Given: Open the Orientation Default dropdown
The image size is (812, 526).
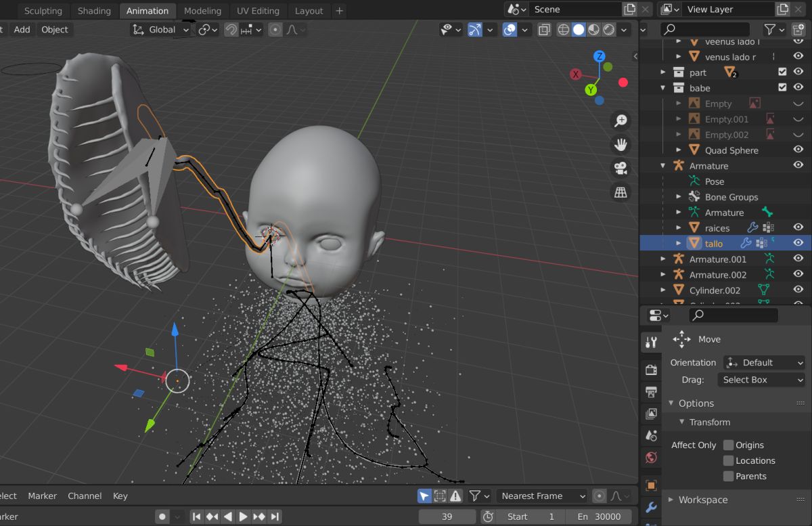Looking at the screenshot, I should click(764, 363).
